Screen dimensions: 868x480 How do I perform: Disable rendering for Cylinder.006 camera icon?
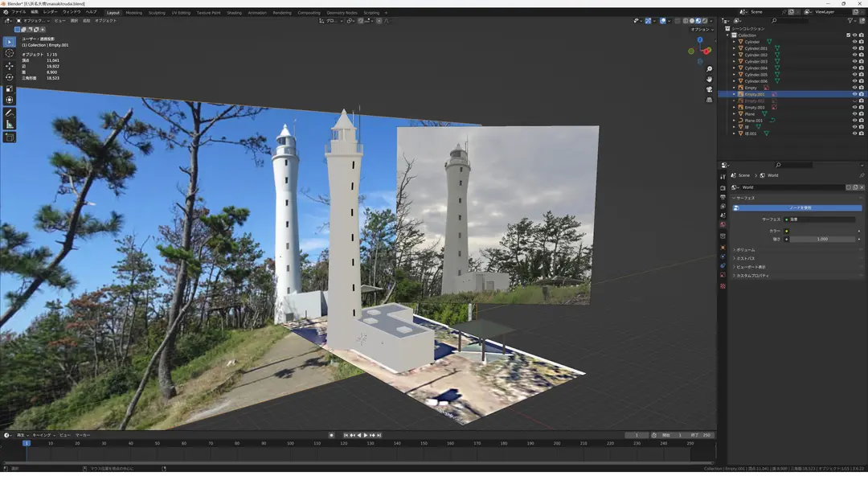click(862, 81)
